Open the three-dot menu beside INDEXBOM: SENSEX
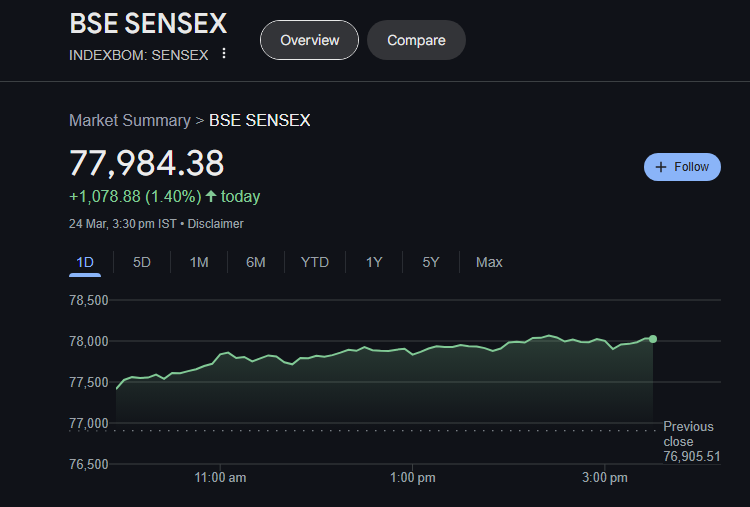Viewport: 750px width, 507px height. coord(224,54)
